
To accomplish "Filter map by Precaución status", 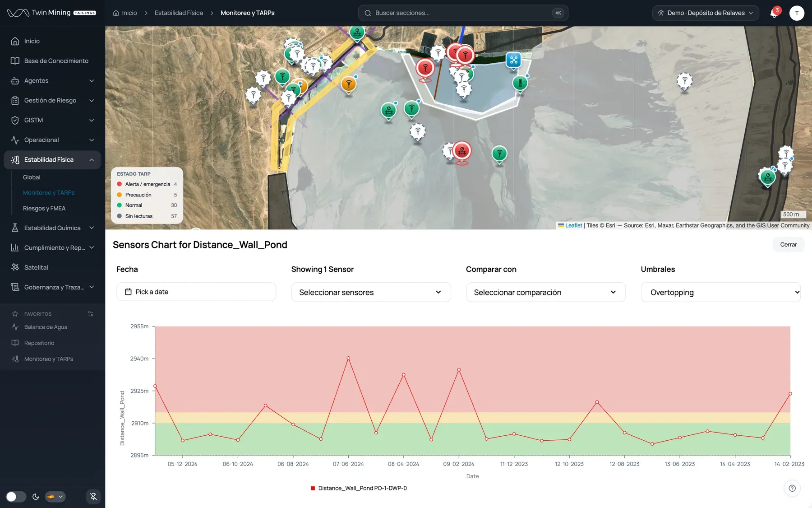I will coord(147,195).
